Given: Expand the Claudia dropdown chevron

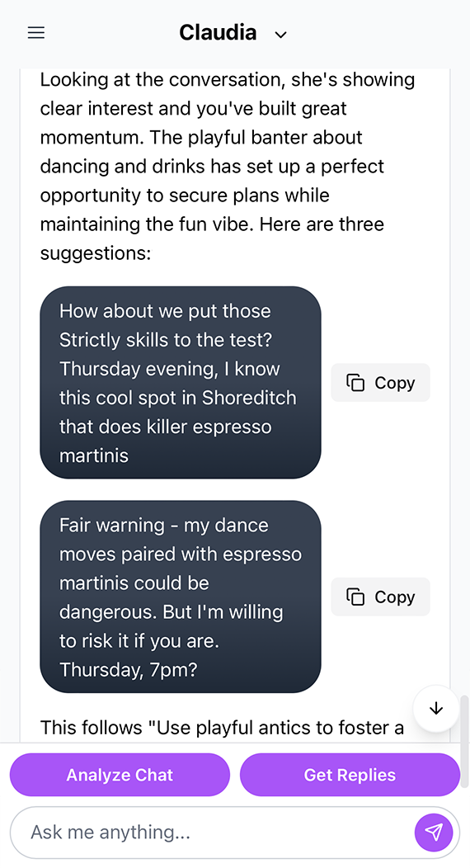Looking at the screenshot, I should (281, 35).
